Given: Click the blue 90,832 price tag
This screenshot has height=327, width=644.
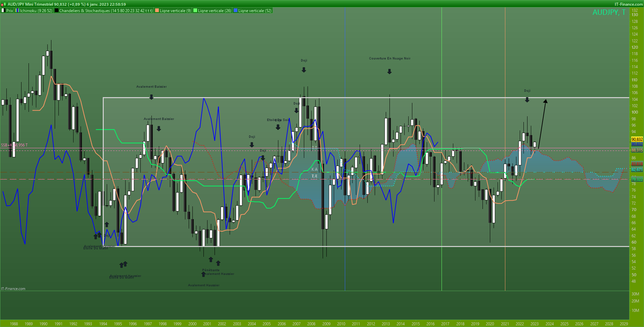Looking at the screenshot, I should pyautogui.click(x=637, y=144).
